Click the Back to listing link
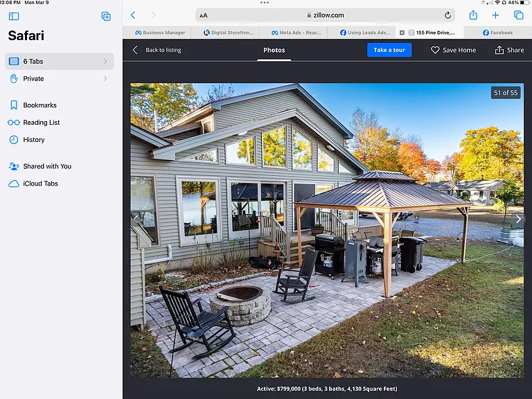This screenshot has height=399, width=532. coord(163,50)
